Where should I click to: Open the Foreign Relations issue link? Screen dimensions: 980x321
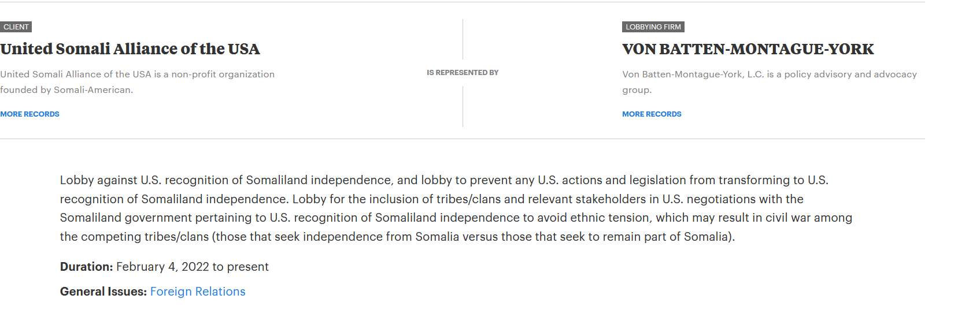(x=198, y=292)
